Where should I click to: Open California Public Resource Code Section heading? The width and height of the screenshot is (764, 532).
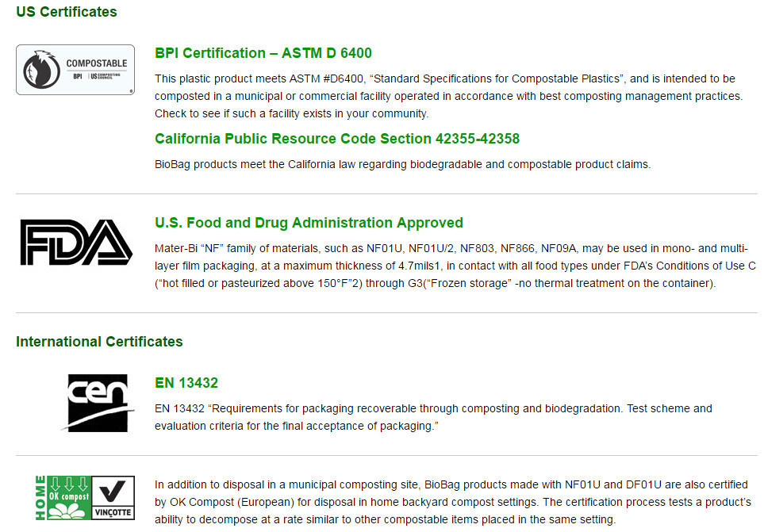[337, 139]
